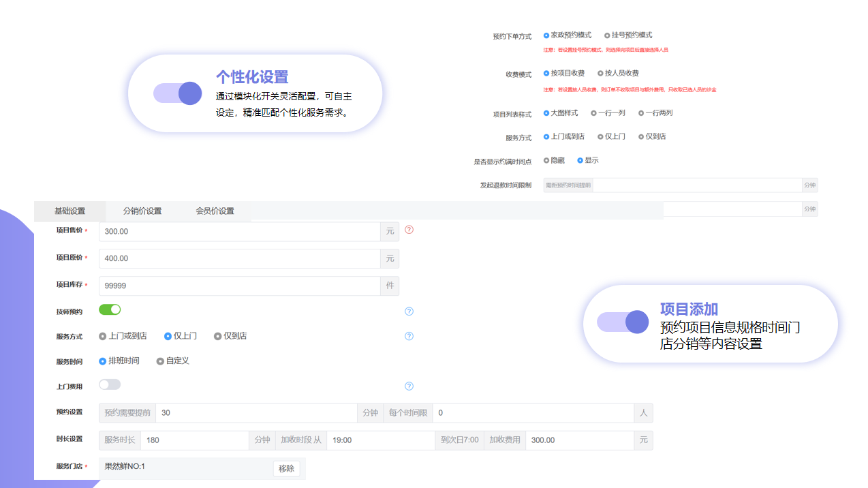Enable the 上门费用 switch
868x488 pixels.
[x=110, y=385]
